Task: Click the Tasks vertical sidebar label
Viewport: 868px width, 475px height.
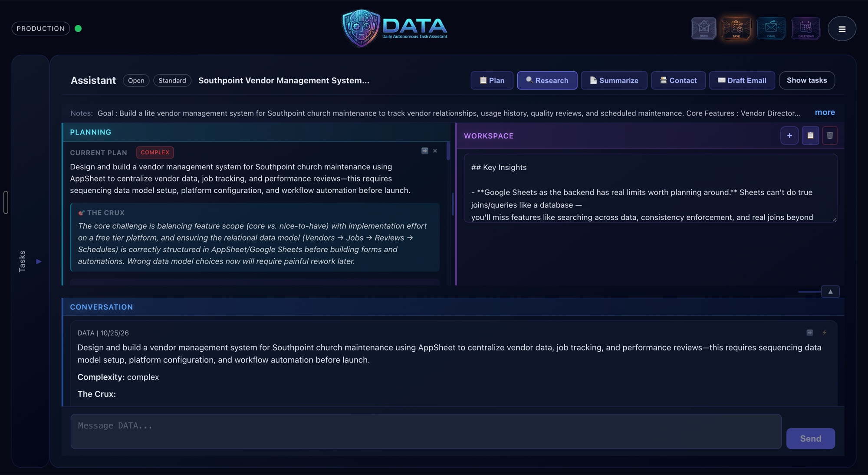Action: tap(22, 261)
